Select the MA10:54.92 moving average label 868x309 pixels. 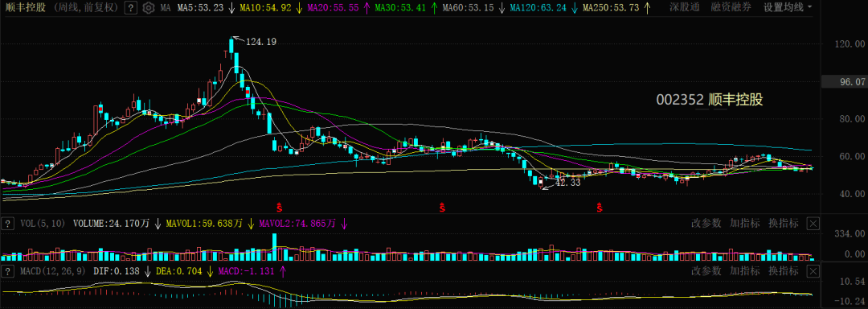click(x=266, y=8)
